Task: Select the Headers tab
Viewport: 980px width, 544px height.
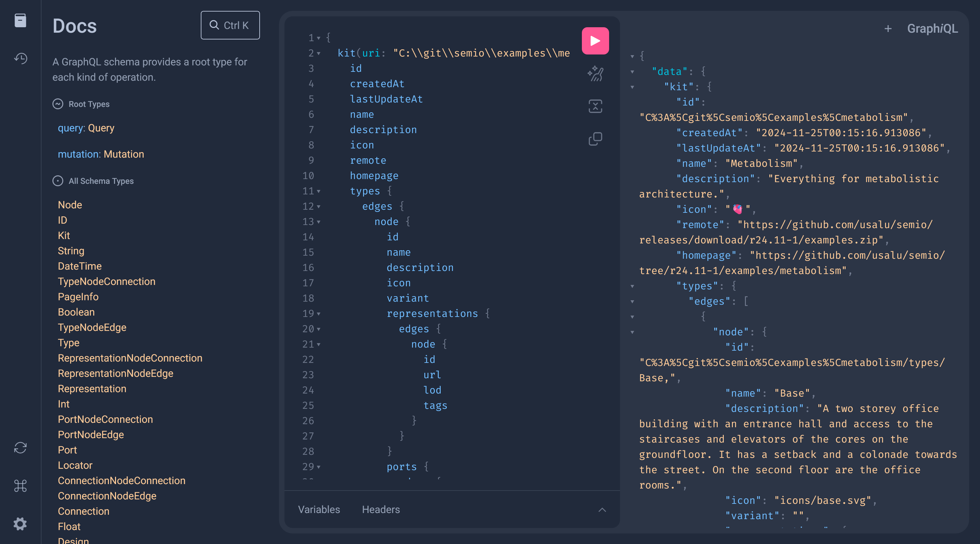Action: [x=381, y=509]
